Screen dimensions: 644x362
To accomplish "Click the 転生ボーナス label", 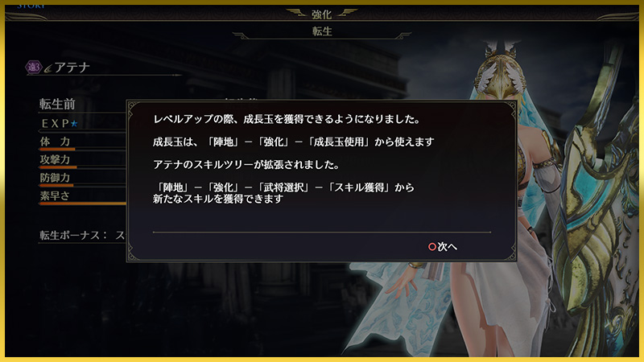I will [x=73, y=235].
